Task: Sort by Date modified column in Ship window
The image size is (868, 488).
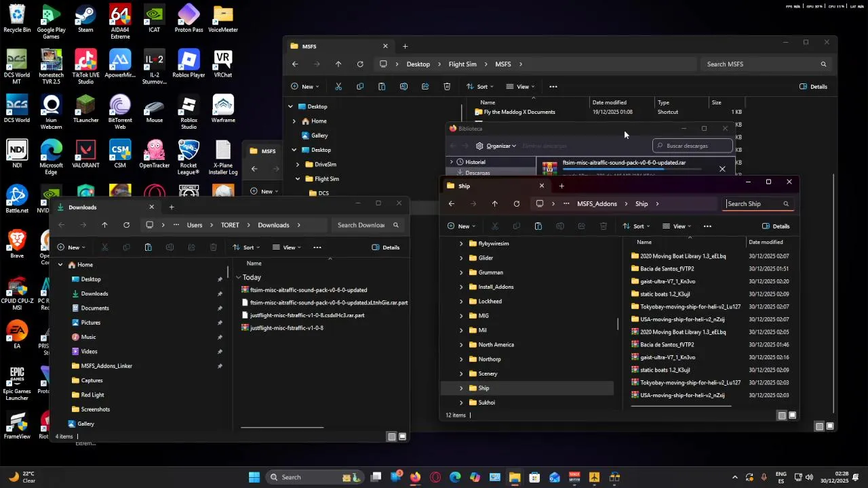Action: [x=766, y=242]
